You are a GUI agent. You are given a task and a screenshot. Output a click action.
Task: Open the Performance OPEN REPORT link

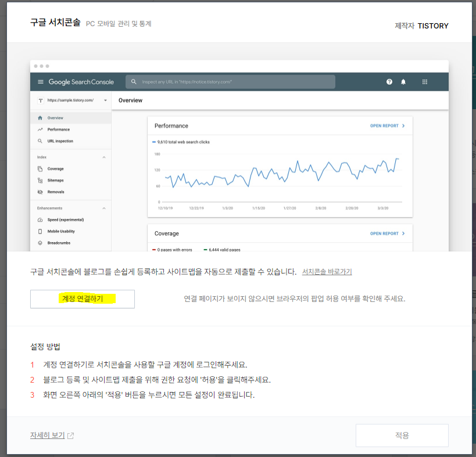click(x=387, y=126)
